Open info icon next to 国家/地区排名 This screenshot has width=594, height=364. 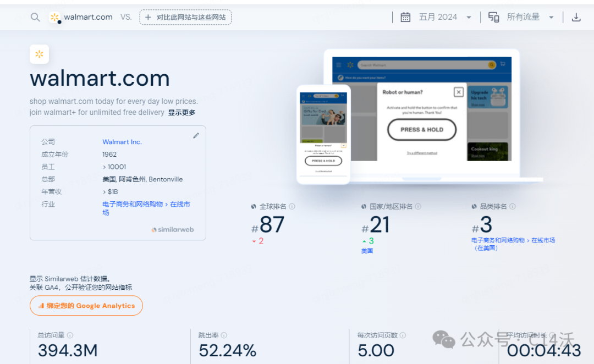click(x=418, y=206)
